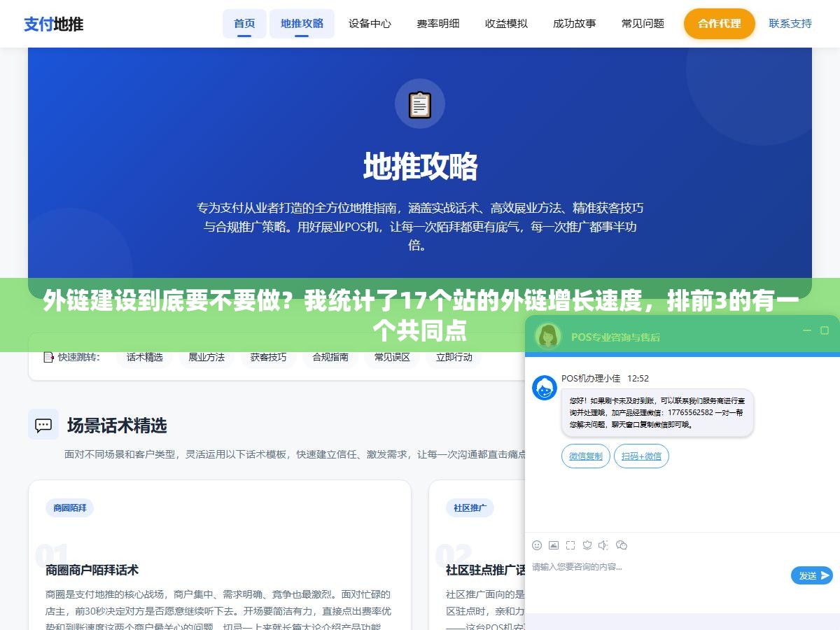Click the 商圈商户陌拜话术 card title
This screenshot has height=630, width=840.
click(92, 570)
